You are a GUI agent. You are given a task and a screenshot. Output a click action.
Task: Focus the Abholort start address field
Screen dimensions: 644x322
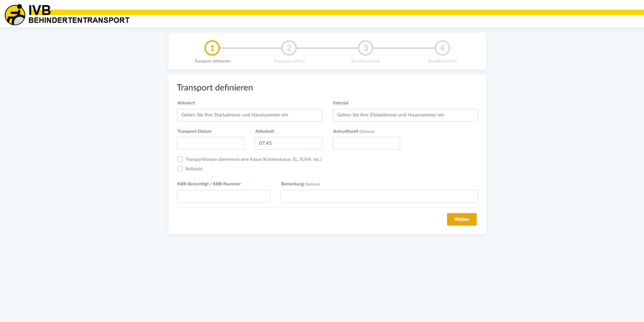pyautogui.click(x=249, y=115)
